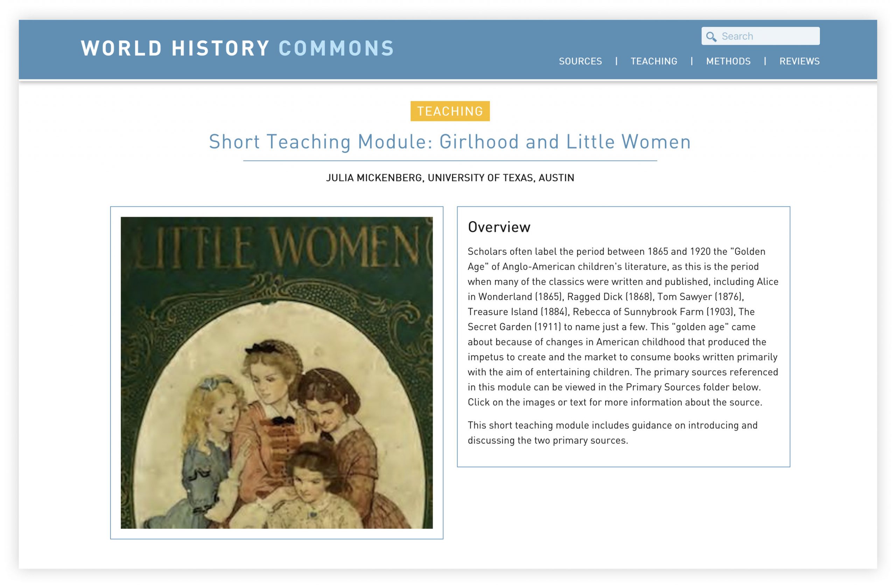Click the magnifying glass search icon
The height and width of the screenshot is (588, 896).
[x=711, y=36]
